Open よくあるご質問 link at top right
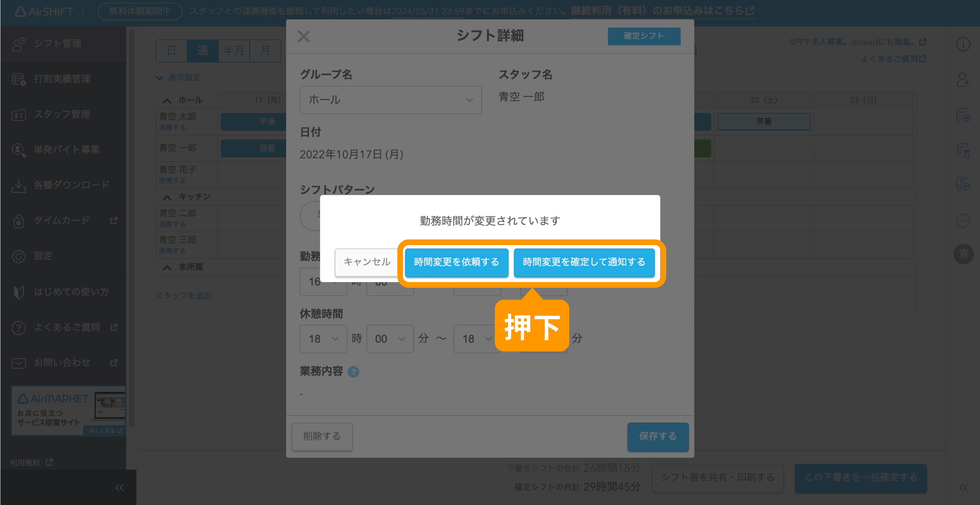The image size is (980, 505). click(x=894, y=59)
